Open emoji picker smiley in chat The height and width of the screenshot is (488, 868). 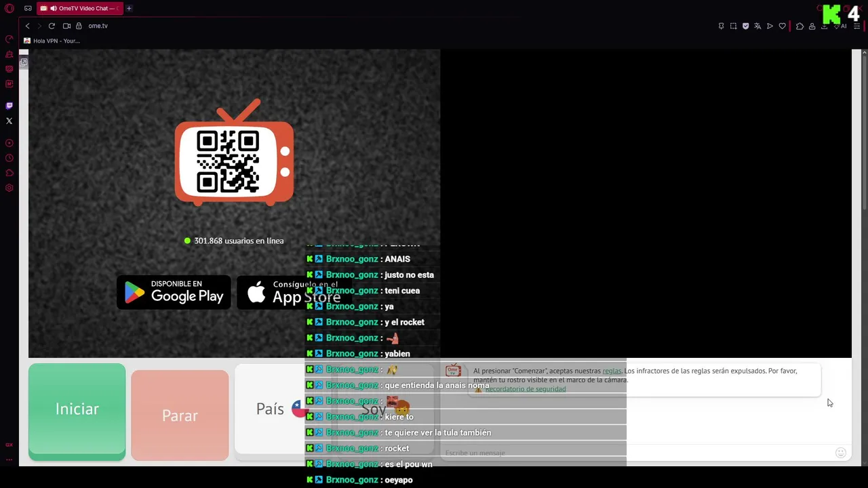(x=841, y=453)
